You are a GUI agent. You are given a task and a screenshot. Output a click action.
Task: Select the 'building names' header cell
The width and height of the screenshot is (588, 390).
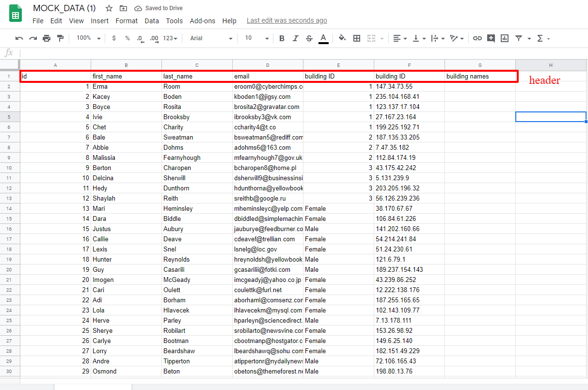coord(479,77)
